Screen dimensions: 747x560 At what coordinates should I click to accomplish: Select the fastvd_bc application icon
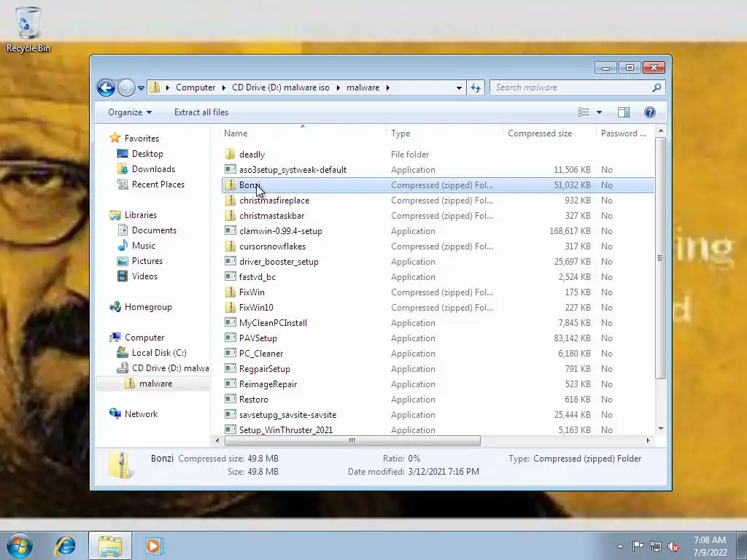click(x=230, y=276)
